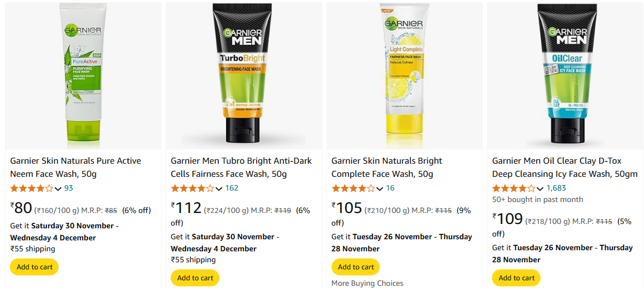The height and width of the screenshot is (288, 644).
Task: Add Tubro Bright Face Wash to cart
Action: tap(195, 278)
